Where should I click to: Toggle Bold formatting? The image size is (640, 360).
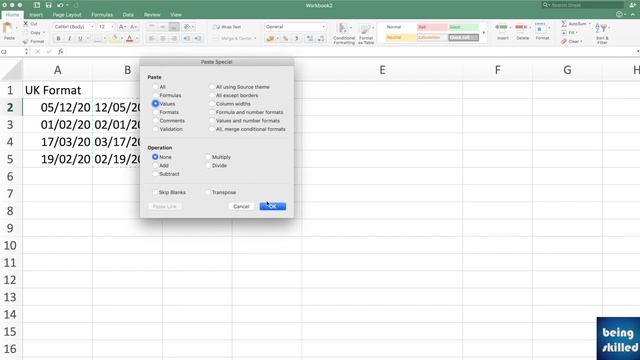58,38
